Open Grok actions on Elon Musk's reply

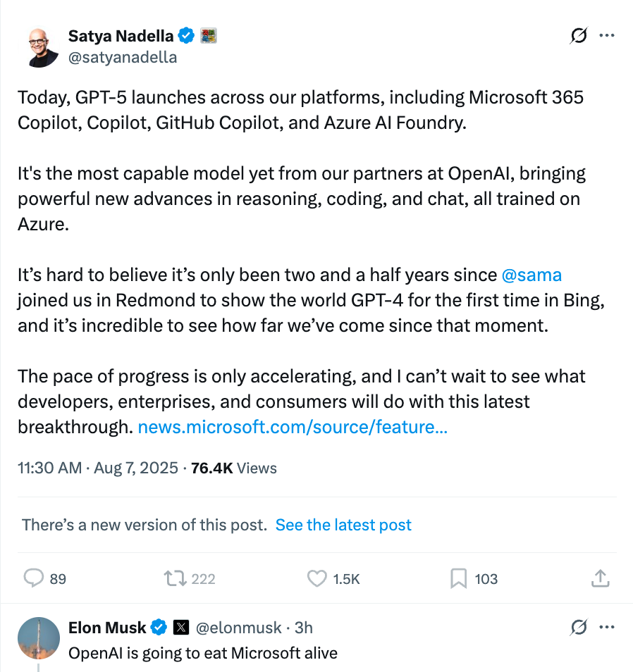coord(579,627)
